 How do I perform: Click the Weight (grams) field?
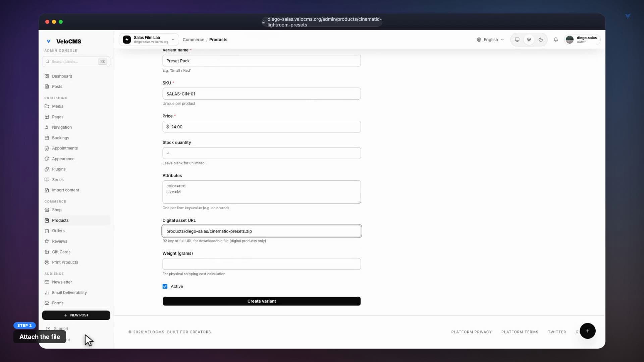[x=262, y=264]
